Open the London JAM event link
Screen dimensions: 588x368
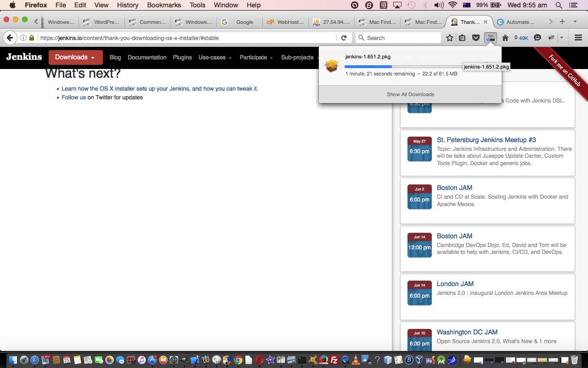click(455, 284)
